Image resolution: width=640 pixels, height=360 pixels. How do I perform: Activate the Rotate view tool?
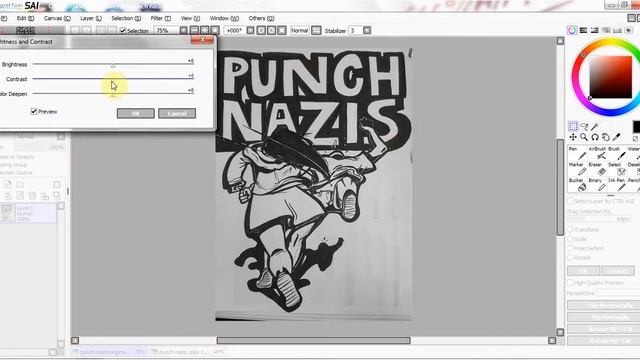click(595, 137)
